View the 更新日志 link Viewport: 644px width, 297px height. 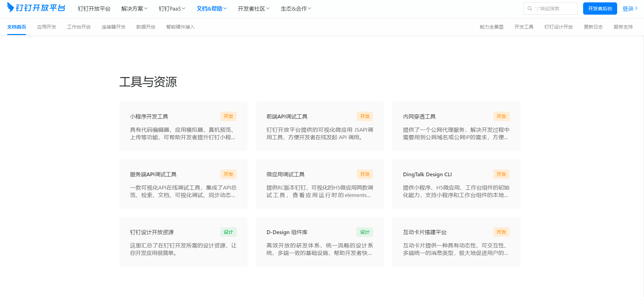pyautogui.click(x=593, y=27)
